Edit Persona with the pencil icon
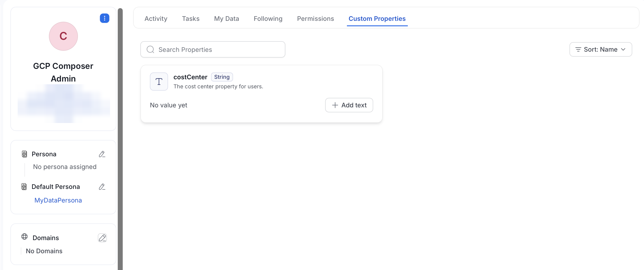This screenshot has height=270, width=644. point(102,154)
